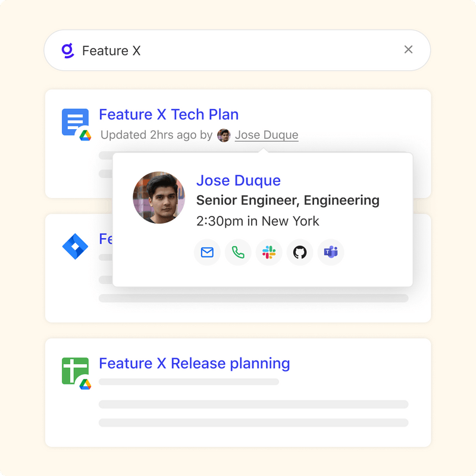Click the small avatar next to 'Updated 2hrs ago'
This screenshot has height=476, width=476.
(x=224, y=135)
